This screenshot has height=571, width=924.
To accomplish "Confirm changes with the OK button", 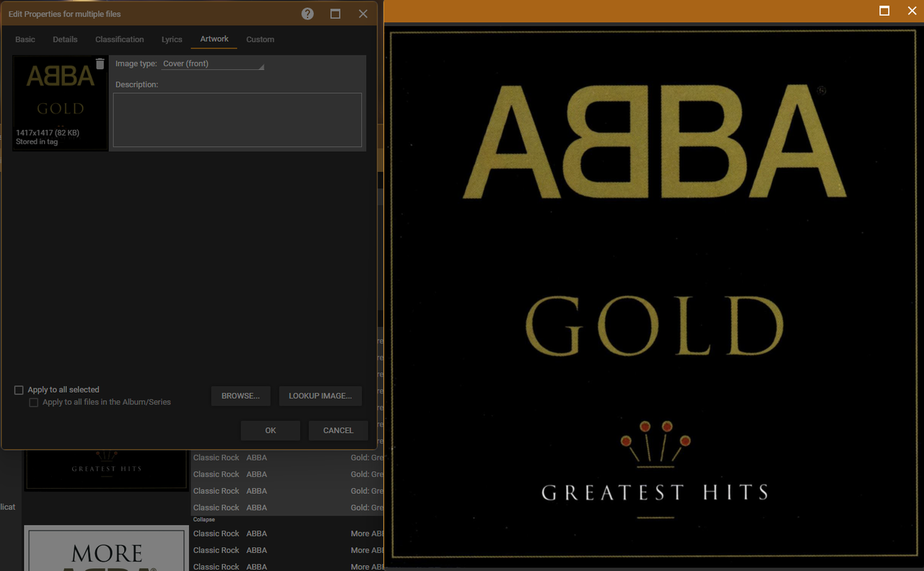I will tap(271, 430).
